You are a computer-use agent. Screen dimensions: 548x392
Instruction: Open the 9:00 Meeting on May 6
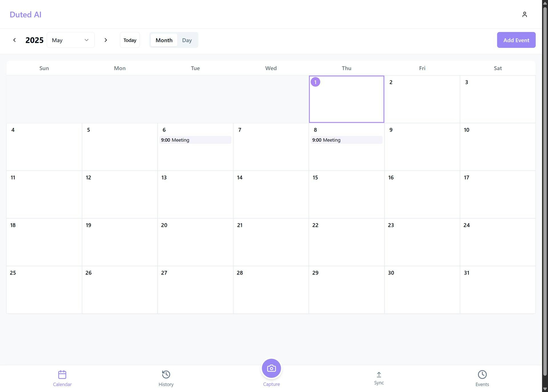pos(195,140)
